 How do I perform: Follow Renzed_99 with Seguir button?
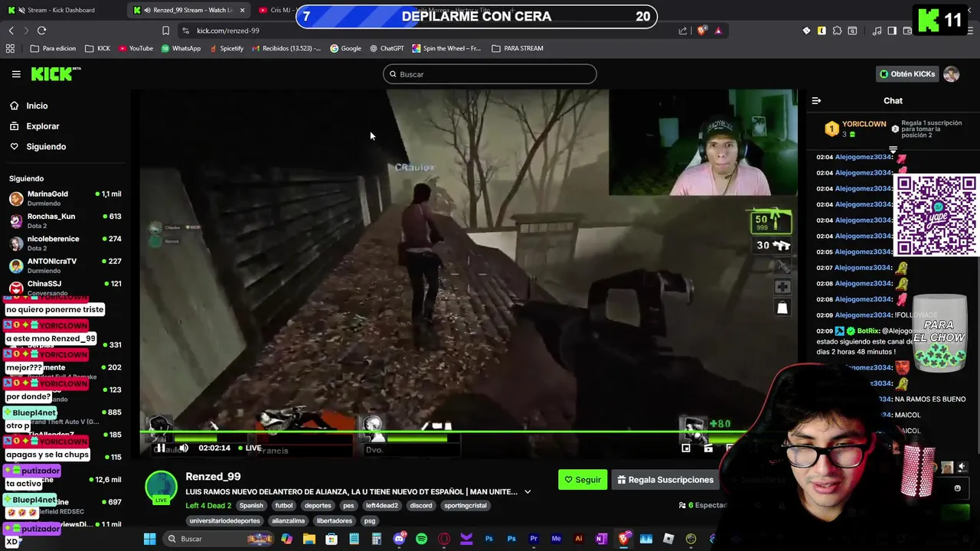pos(583,480)
